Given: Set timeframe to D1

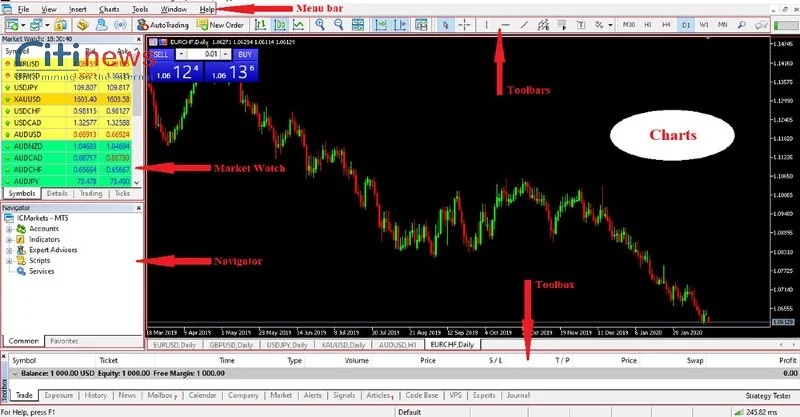Looking at the screenshot, I should click(686, 24).
